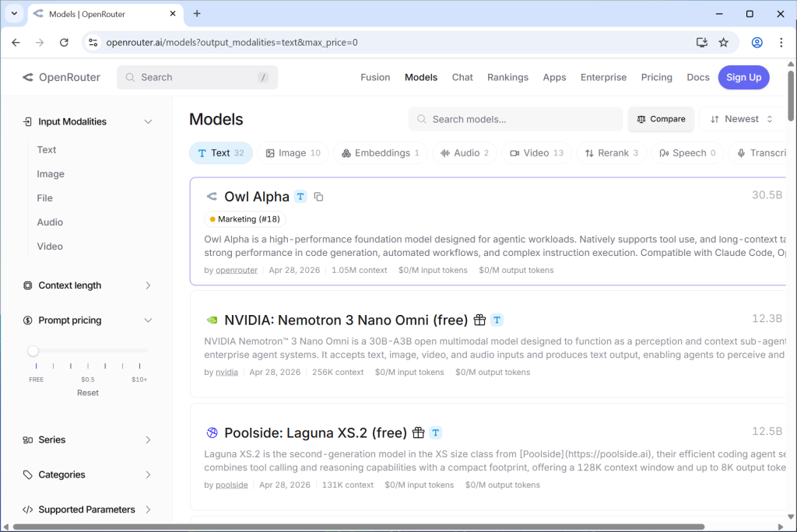This screenshot has width=797, height=532.
Task: Click the OpenRouter logo
Action: (x=61, y=77)
